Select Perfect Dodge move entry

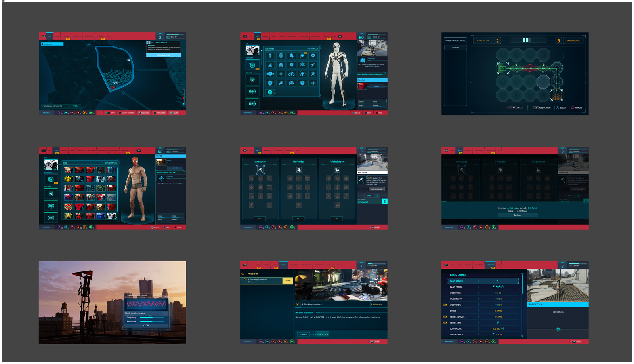click(457, 317)
